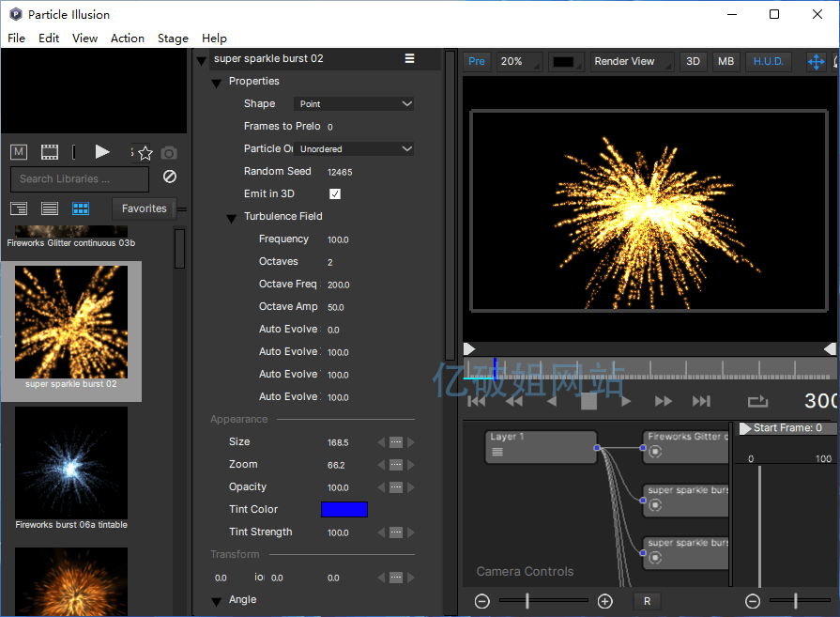Uncheck the Emit in 3D checkbox
The height and width of the screenshot is (617, 840).
(x=335, y=194)
